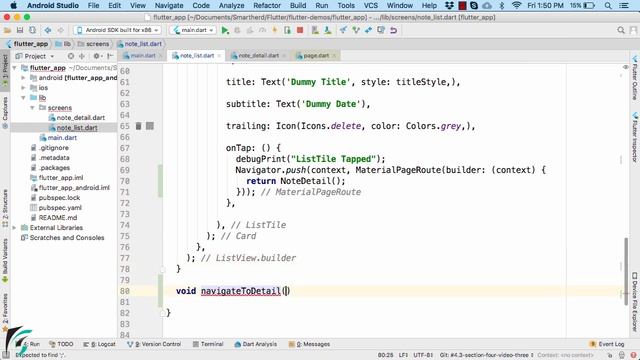Click the red Stop icon
This screenshot has height=360, width=640.
(300, 30)
